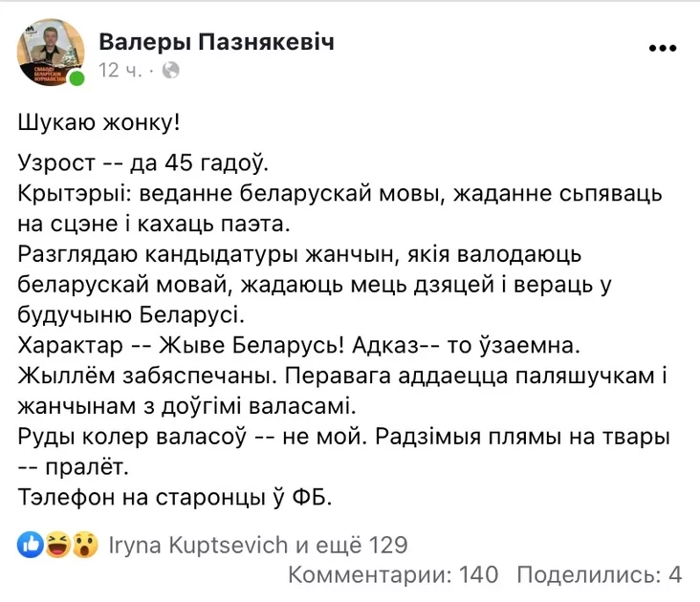The height and width of the screenshot is (602, 700).
Task: Click the laughing Haha reaction icon
Action: (x=57, y=545)
